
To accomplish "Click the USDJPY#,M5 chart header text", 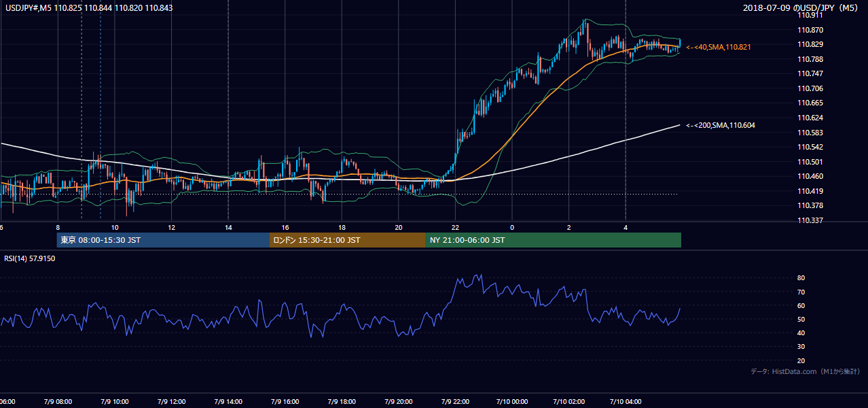I will pos(88,7).
